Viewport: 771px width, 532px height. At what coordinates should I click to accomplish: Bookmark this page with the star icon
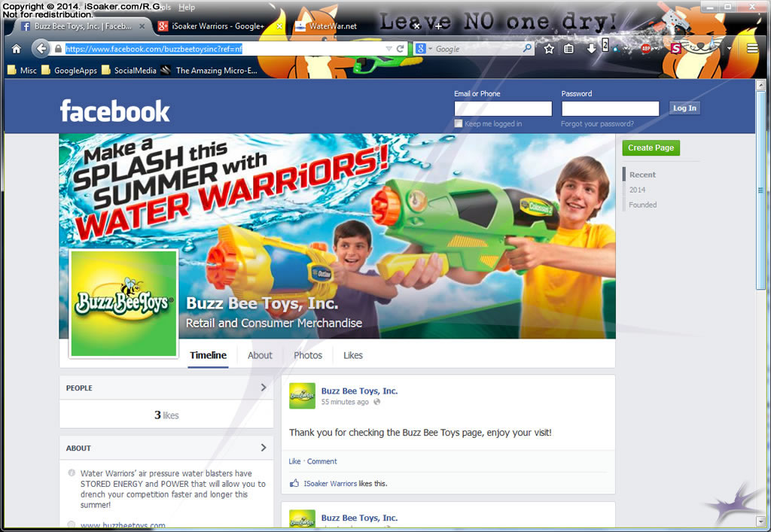click(x=549, y=49)
